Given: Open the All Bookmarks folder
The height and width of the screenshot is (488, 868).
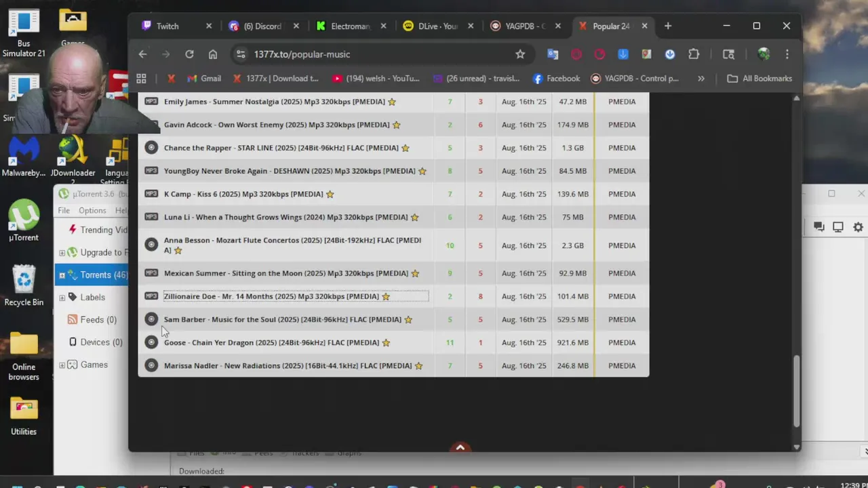Looking at the screenshot, I should click(x=759, y=79).
